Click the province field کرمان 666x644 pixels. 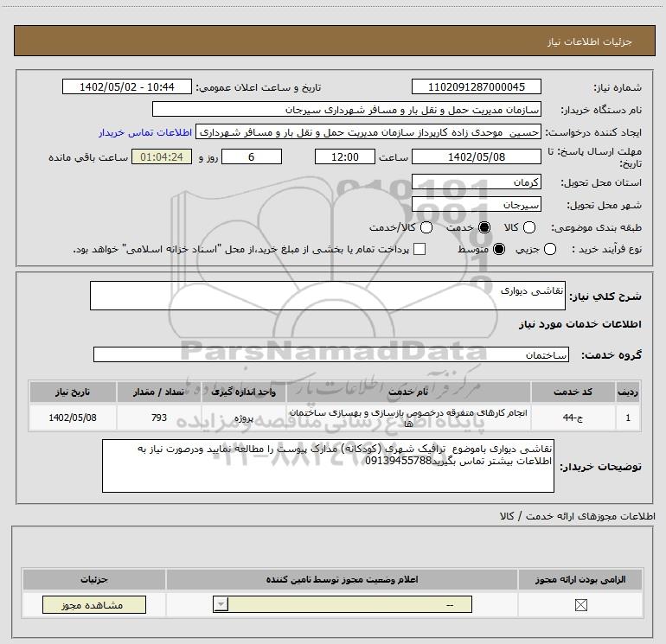(476, 182)
